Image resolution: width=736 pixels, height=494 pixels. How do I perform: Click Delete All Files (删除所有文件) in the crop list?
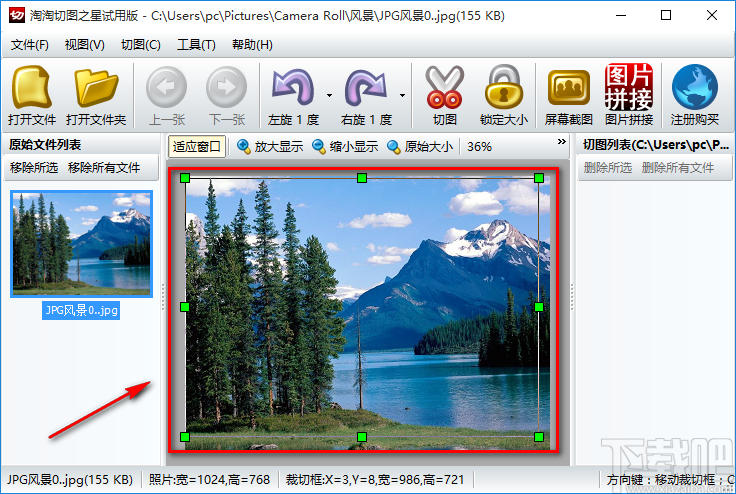pos(678,168)
